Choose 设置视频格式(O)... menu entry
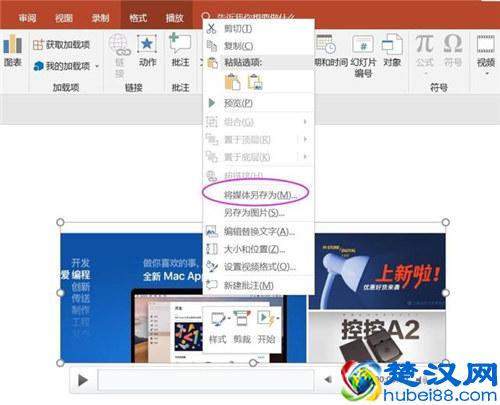The height and width of the screenshot is (405, 500). pyautogui.click(x=259, y=267)
